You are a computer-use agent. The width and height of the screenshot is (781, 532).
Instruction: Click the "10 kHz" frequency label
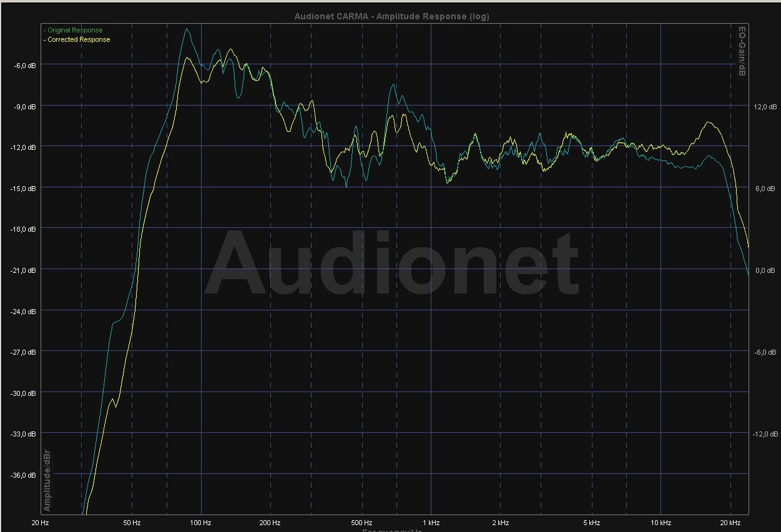pyautogui.click(x=661, y=522)
